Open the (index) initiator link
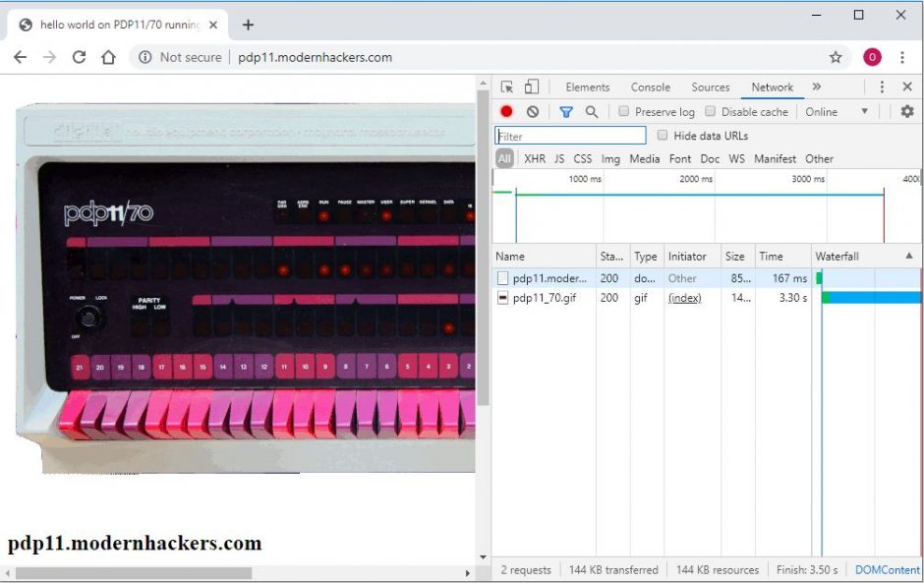 (685, 298)
